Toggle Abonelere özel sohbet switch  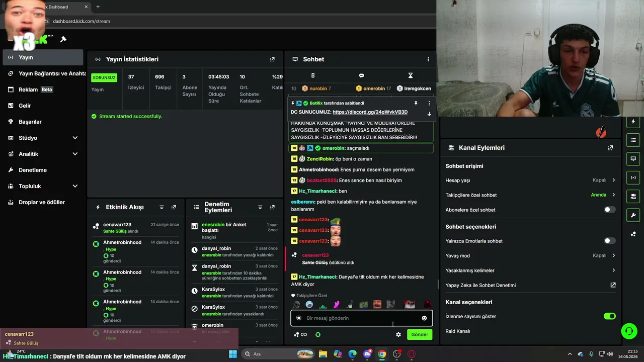point(609,210)
